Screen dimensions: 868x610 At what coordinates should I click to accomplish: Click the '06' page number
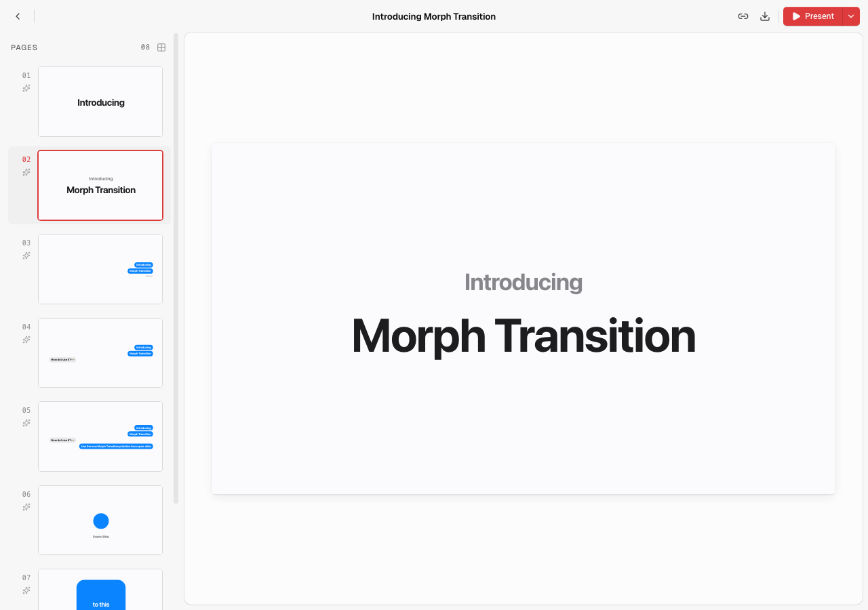[26, 495]
